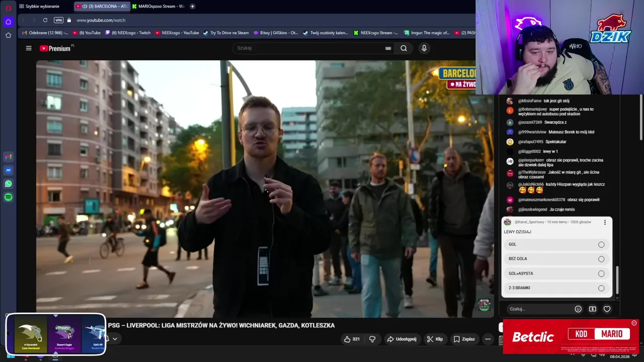Open NEEXcsgo Stream Kick bookmark

coord(376,33)
